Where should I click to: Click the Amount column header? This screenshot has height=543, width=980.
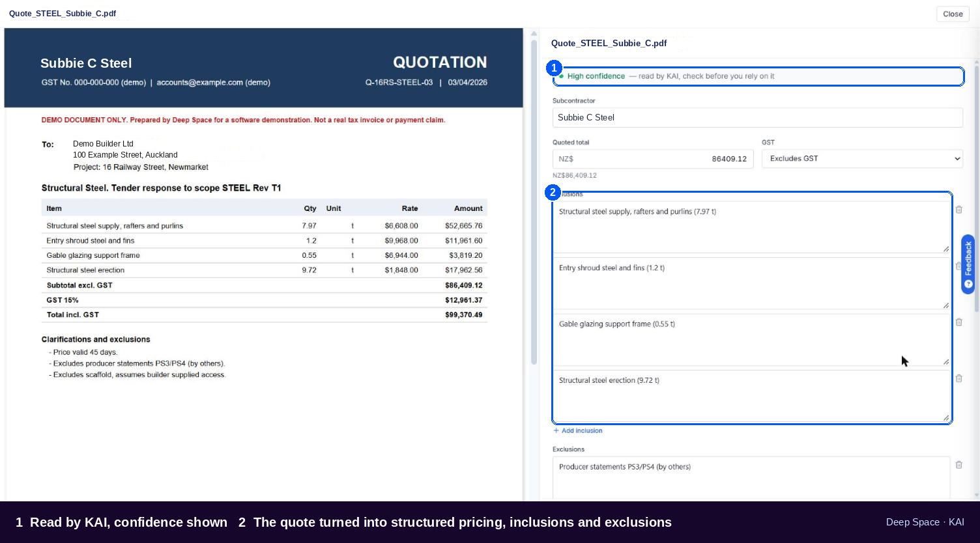point(468,208)
